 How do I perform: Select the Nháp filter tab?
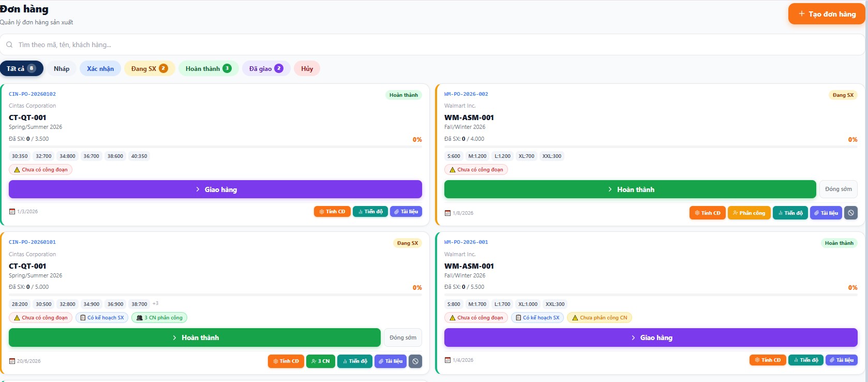tap(62, 68)
